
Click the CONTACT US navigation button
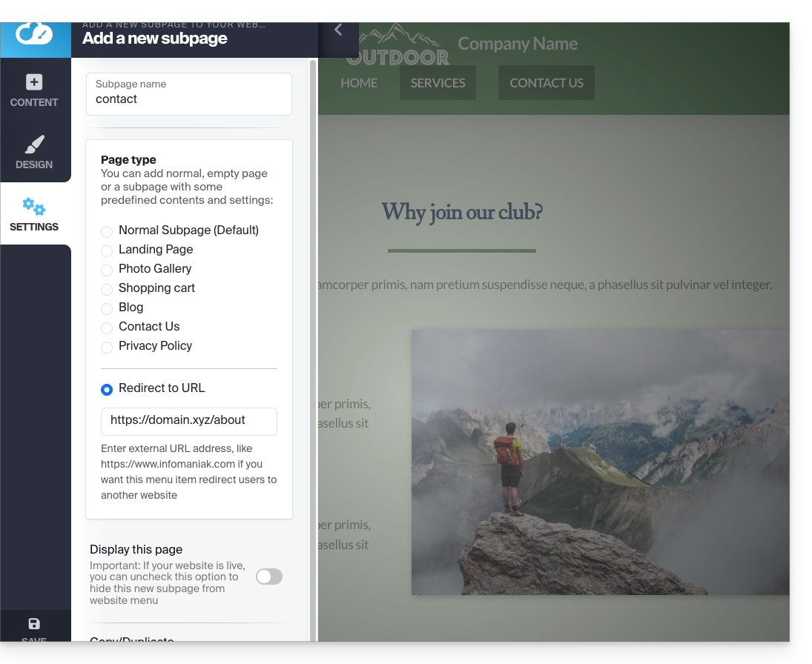tap(547, 83)
